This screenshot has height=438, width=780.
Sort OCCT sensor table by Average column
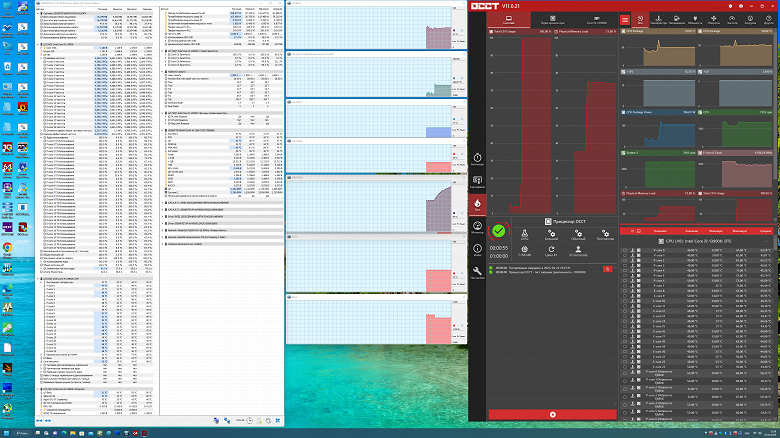tap(765, 231)
